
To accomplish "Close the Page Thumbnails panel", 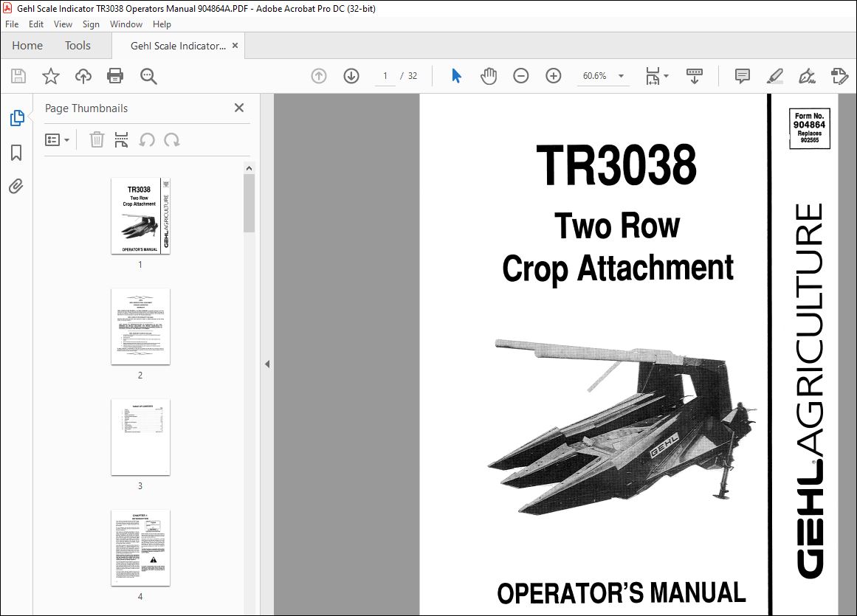I will pyautogui.click(x=239, y=108).
